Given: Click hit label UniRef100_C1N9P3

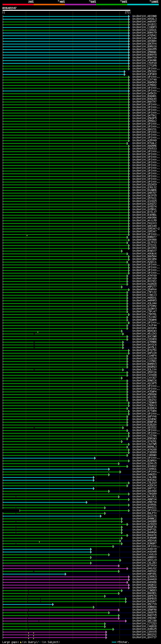Looking at the screenshot, I should [144, 27].
